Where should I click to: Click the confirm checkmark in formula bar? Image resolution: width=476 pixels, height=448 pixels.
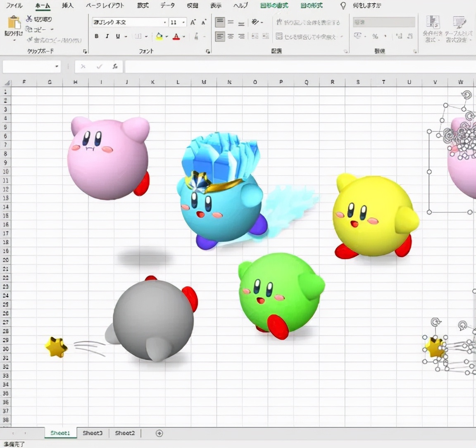point(99,66)
